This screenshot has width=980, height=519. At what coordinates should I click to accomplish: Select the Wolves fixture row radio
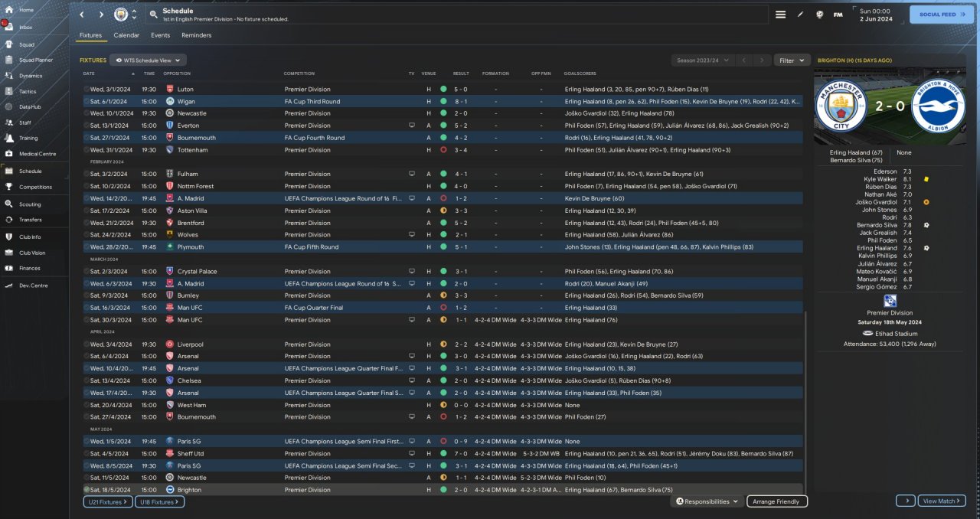coord(87,235)
